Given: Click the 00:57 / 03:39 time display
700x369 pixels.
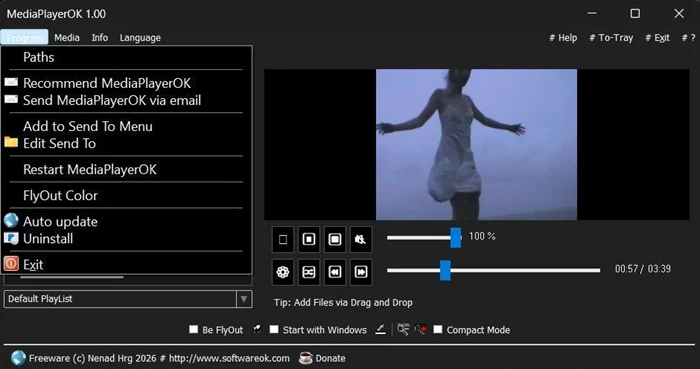Looking at the screenshot, I should pyautogui.click(x=642, y=269).
